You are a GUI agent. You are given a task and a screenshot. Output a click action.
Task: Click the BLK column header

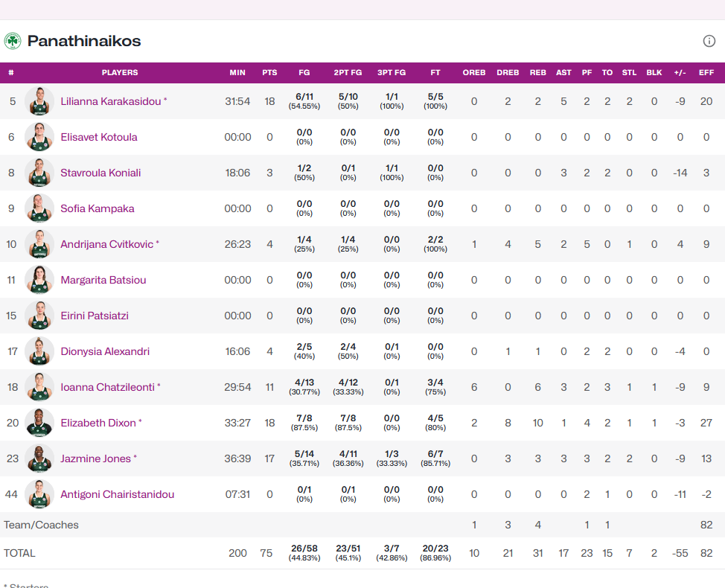pos(654,73)
